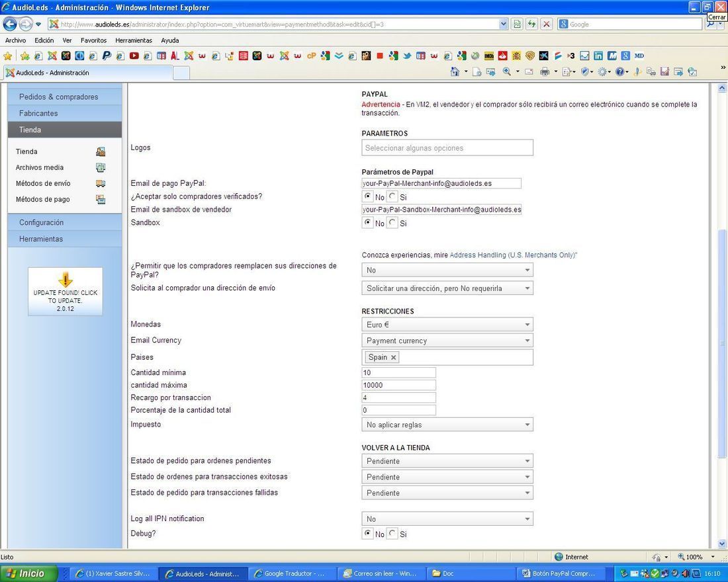
Task: Open the Impuesto No aplicar reglas dropdown
Action: tap(447, 425)
